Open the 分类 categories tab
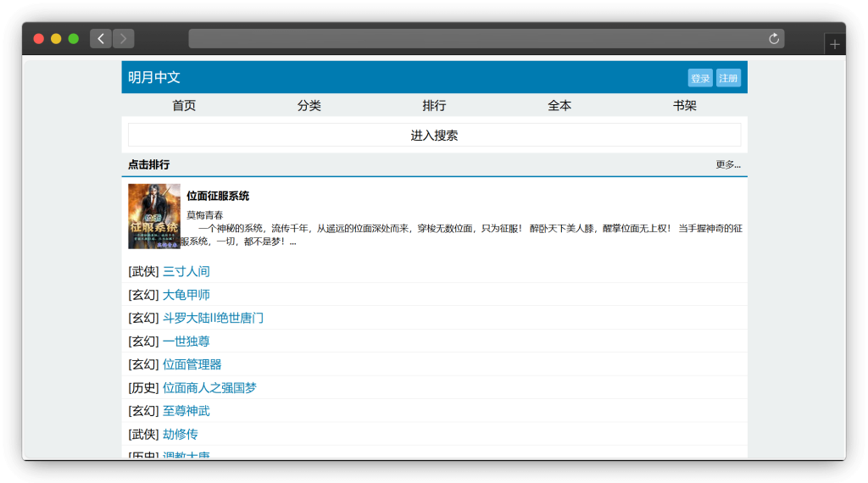Image resolution: width=868 pixels, height=483 pixels. click(309, 105)
